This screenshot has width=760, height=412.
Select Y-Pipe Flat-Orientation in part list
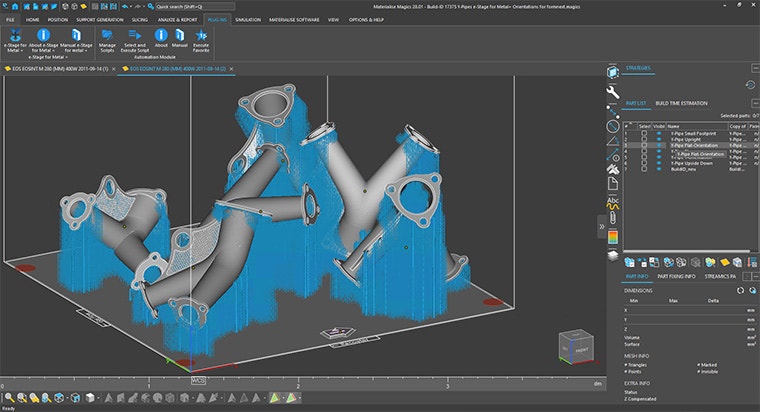(695, 146)
